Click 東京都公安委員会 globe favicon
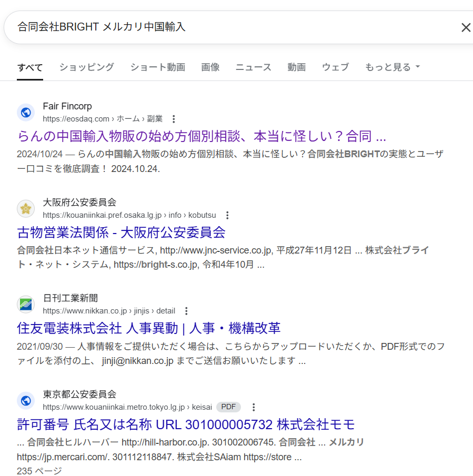The height and width of the screenshot is (476, 473). (26, 401)
